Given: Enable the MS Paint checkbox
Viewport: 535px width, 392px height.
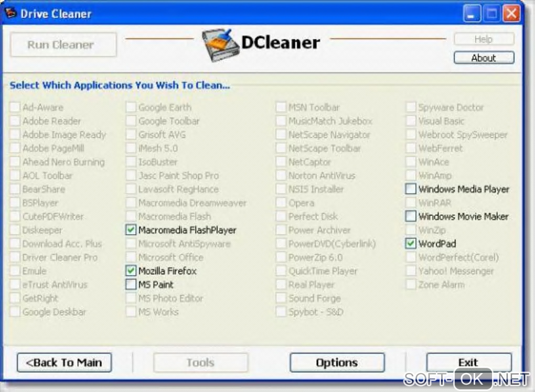Looking at the screenshot, I should (x=131, y=284).
